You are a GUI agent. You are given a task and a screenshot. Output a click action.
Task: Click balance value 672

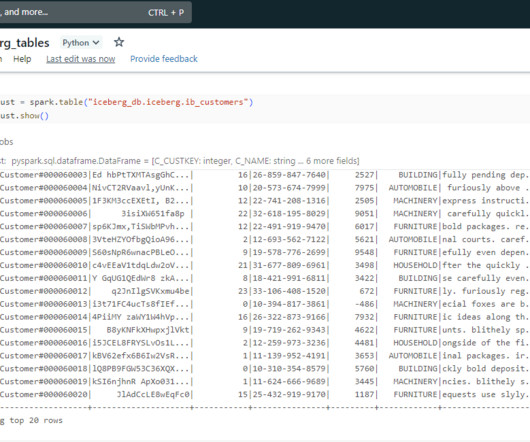pyautogui.click(x=367, y=291)
